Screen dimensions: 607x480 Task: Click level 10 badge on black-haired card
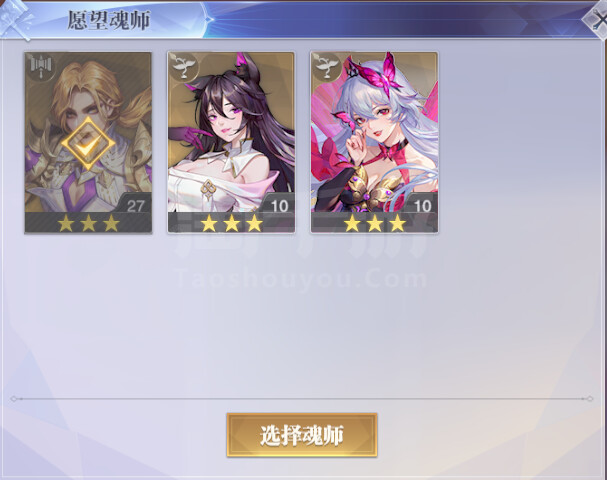(x=279, y=205)
